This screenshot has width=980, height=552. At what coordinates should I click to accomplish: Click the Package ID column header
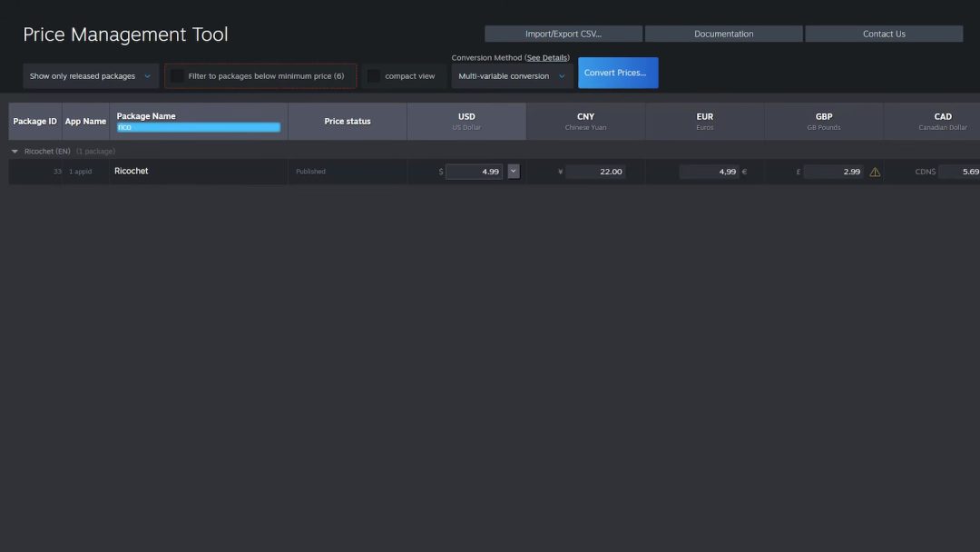(34, 121)
